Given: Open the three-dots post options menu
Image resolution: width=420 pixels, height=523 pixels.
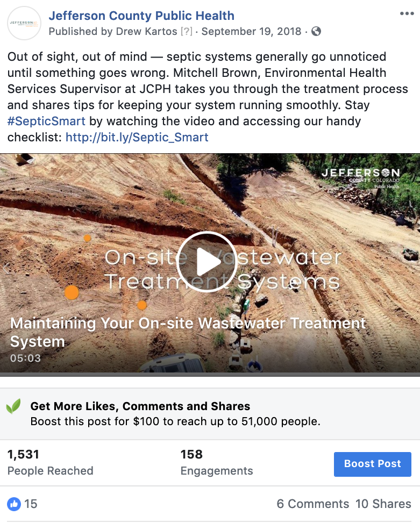Looking at the screenshot, I should pos(407,13).
